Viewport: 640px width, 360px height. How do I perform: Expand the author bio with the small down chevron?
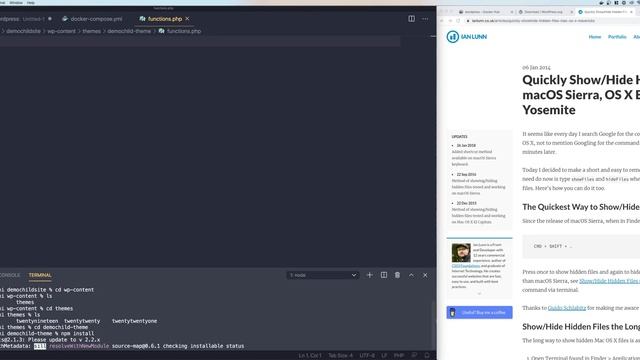[479, 293]
